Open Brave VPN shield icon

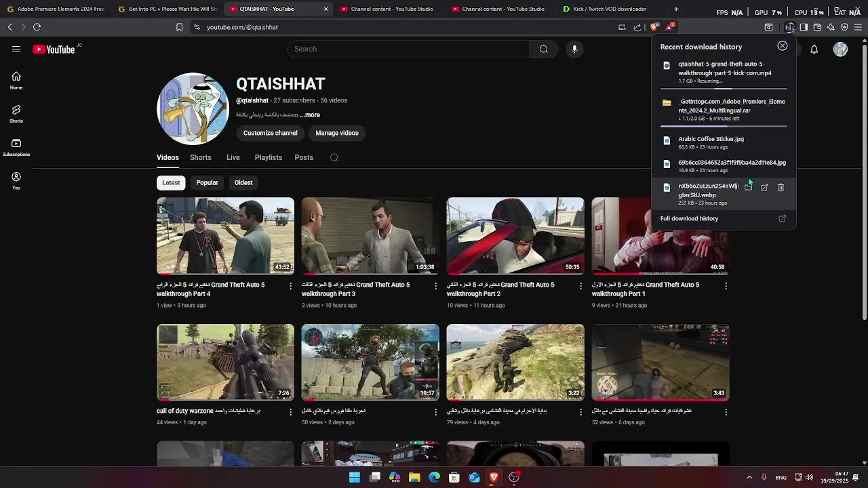coord(844,27)
